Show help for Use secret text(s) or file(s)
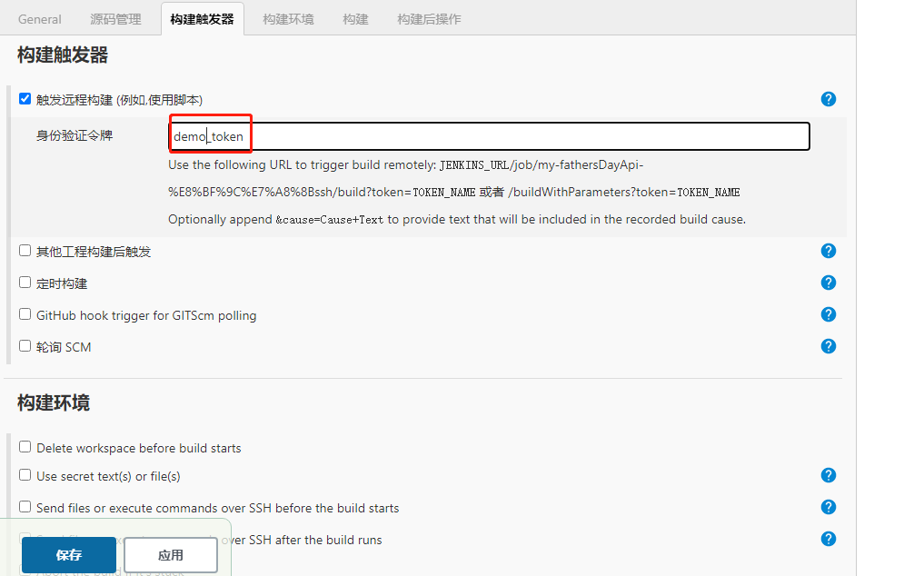 click(828, 475)
